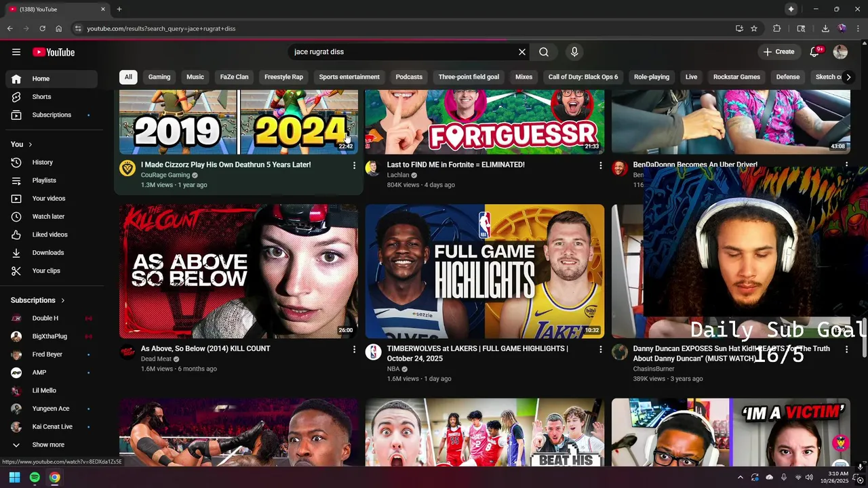Open the CouRage Gaming channel avatar
The height and width of the screenshot is (488, 868).
pyautogui.click(x=127, y=168)
